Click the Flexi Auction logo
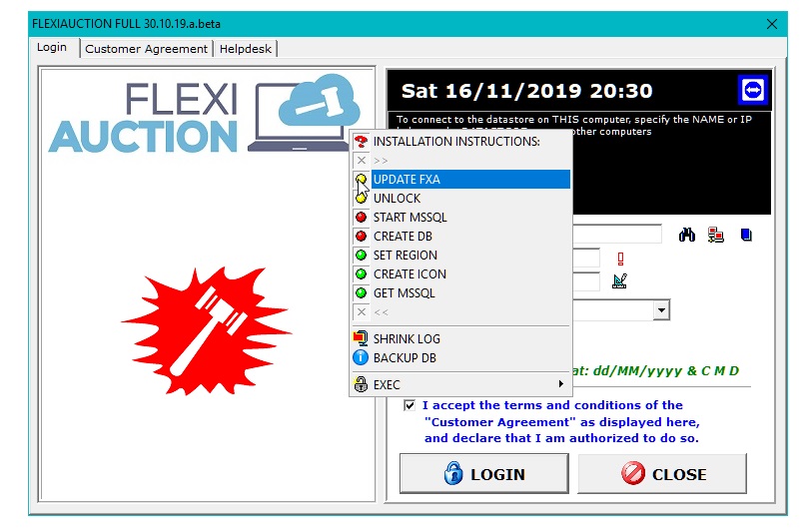This screenshot has width=812, height=532. [x=205, y=115]
